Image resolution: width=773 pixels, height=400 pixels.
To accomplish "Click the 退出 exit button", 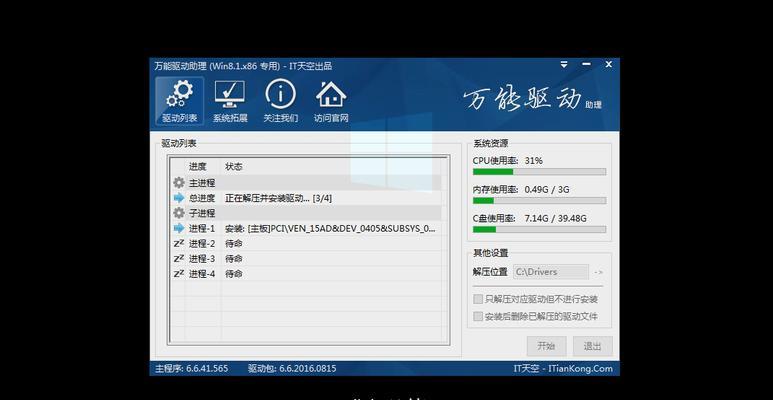I will pos(593,346).
